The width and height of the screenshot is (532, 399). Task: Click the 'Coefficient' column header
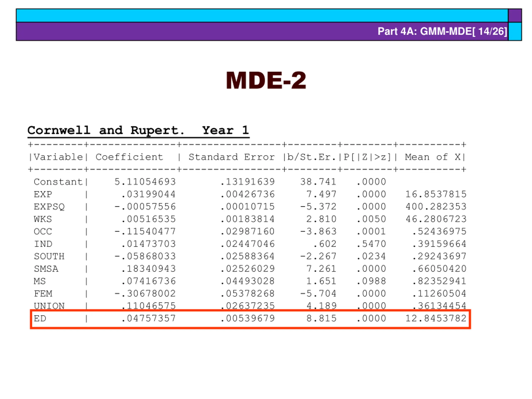point(129,157)
